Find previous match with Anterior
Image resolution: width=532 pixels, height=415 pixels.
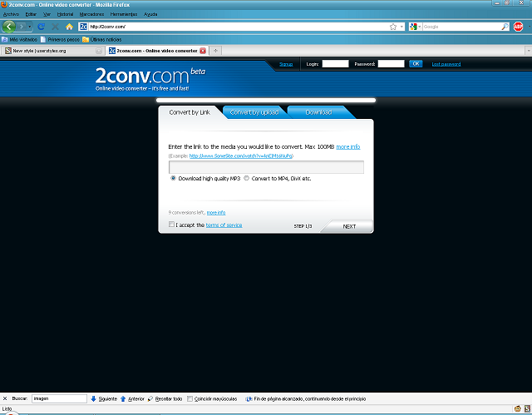click(132, 398)
